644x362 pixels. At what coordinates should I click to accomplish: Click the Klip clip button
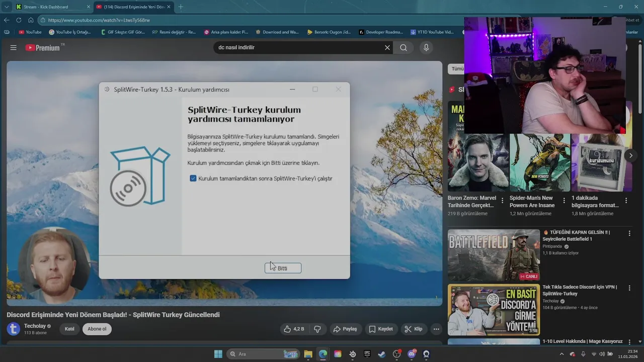(413, 329)
